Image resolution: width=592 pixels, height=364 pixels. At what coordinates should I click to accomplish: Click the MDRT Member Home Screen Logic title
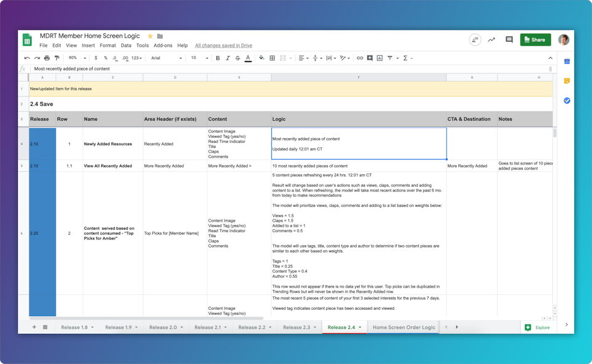click(89, 36)
